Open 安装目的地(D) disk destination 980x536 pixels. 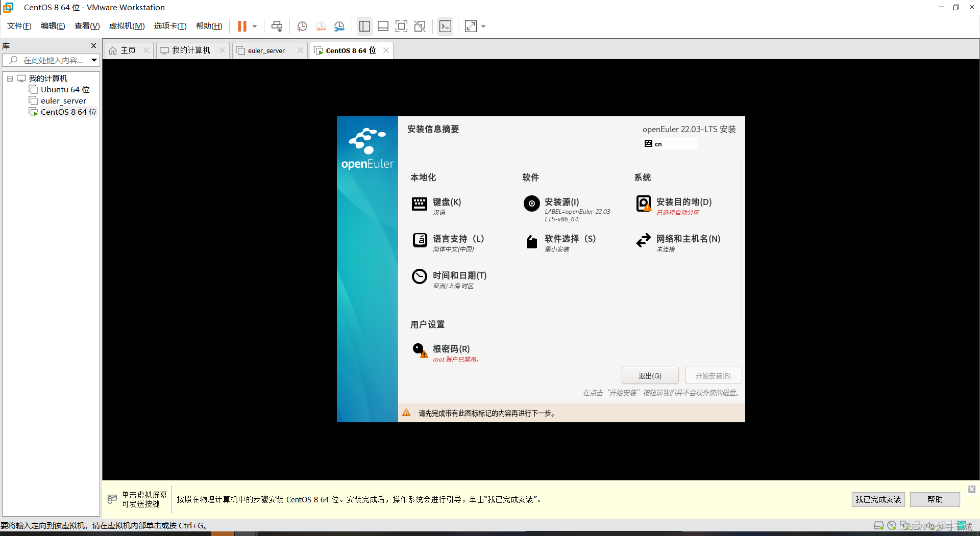tap(674, 206)
